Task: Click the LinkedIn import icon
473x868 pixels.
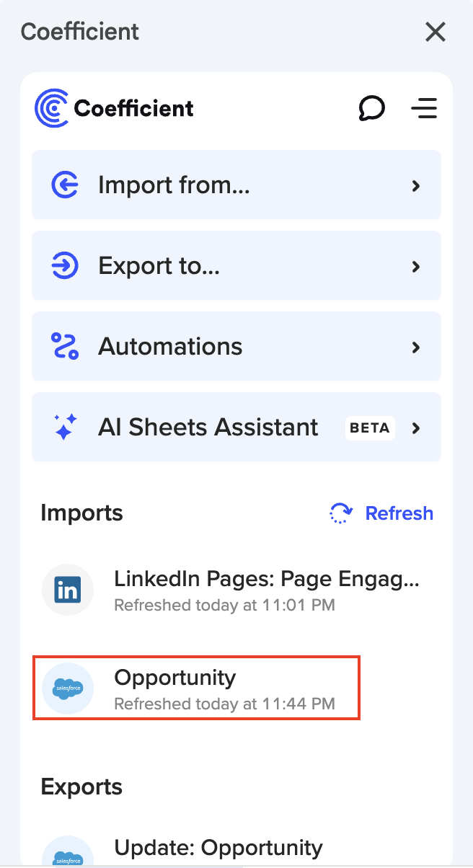Action: 68,590
